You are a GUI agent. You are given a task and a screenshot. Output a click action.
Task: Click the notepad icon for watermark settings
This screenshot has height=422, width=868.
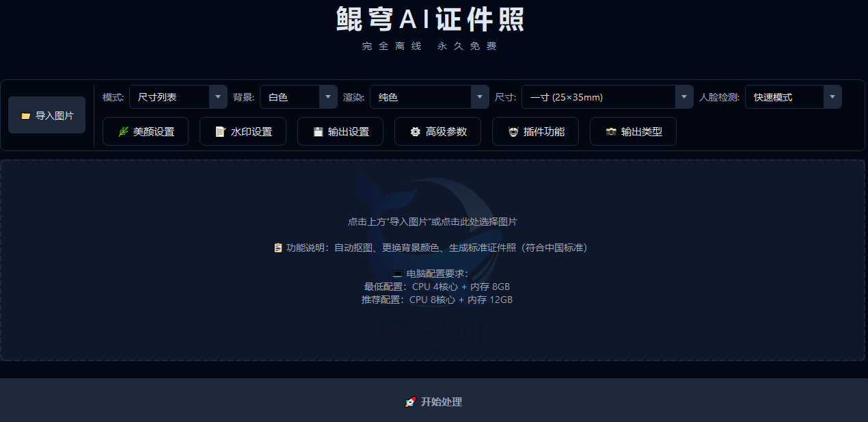220,132
